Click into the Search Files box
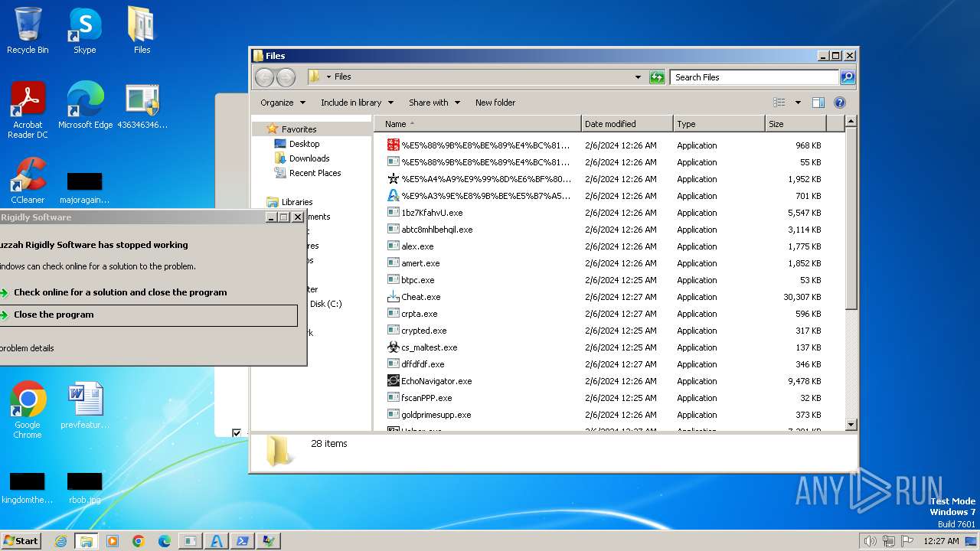980x551 pixels. [754, 77]
